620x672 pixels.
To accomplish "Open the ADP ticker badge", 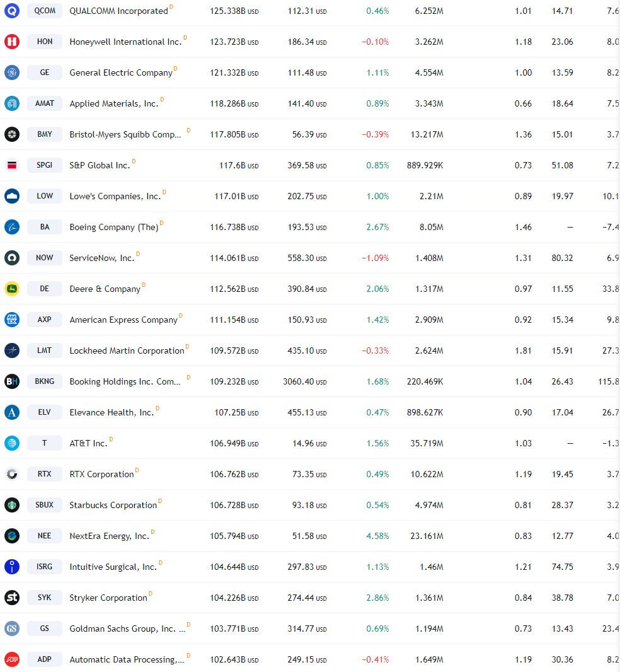I will pyautogui.click(x=45, y=659).
